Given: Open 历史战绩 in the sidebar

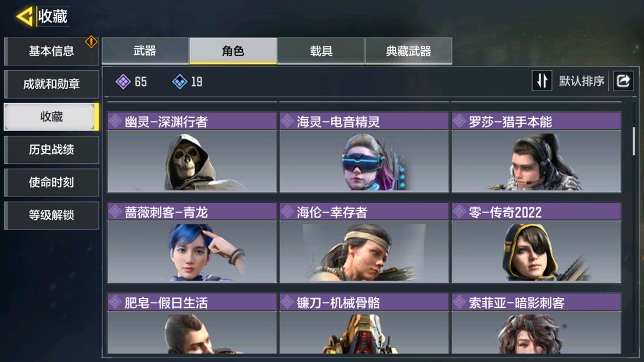Looking at the screenshot, I should (x=52, y=149).
